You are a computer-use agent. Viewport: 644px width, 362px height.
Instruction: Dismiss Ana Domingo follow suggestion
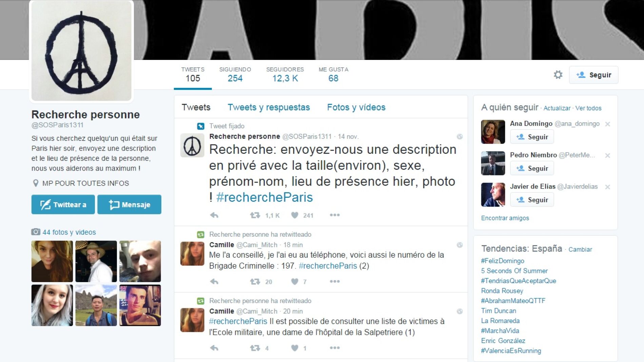pos(608,124)
